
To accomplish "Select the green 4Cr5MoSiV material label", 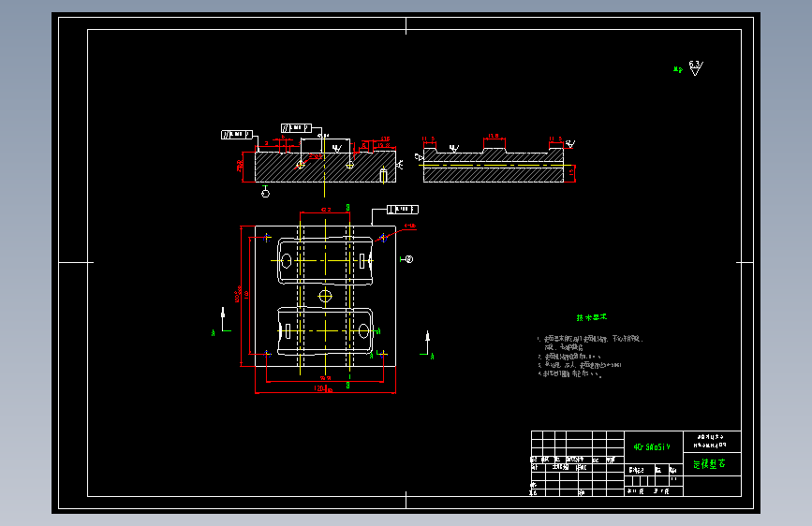I will (652, 446).
